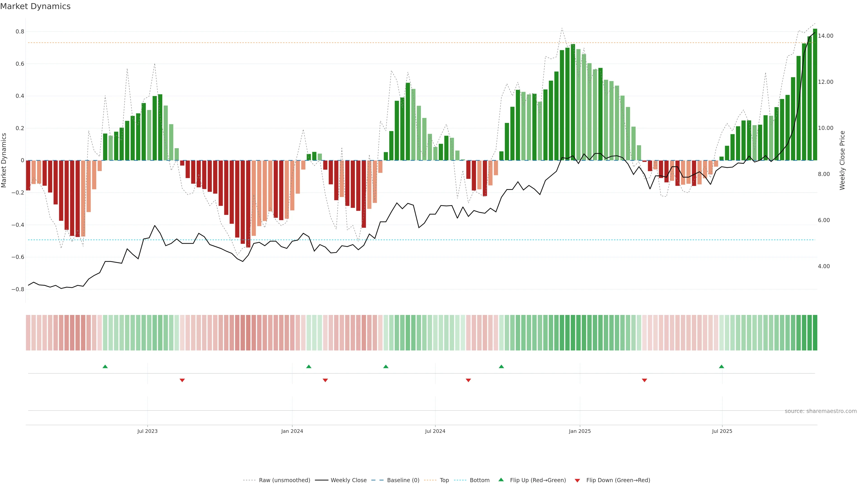Click the green flip-up marker nearest Jul 2025
Viewport: 868px width, 488px height.
pos(722,366)
